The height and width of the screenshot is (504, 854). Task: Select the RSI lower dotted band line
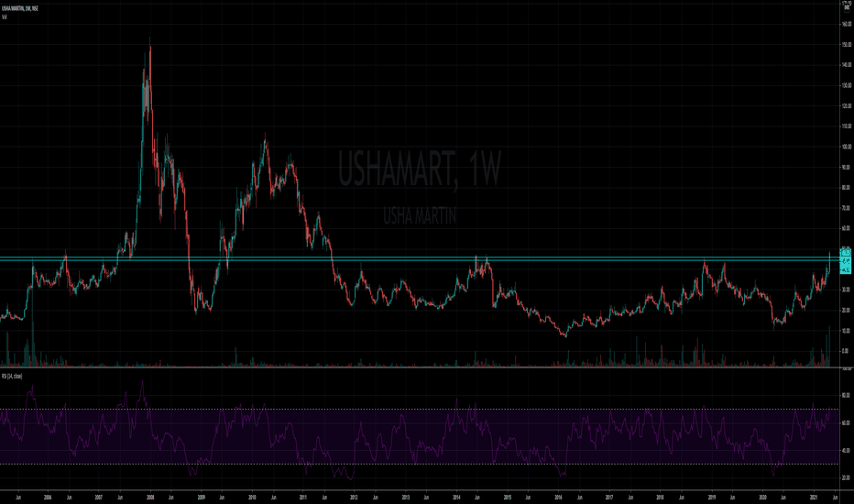(x=420, y=464)
